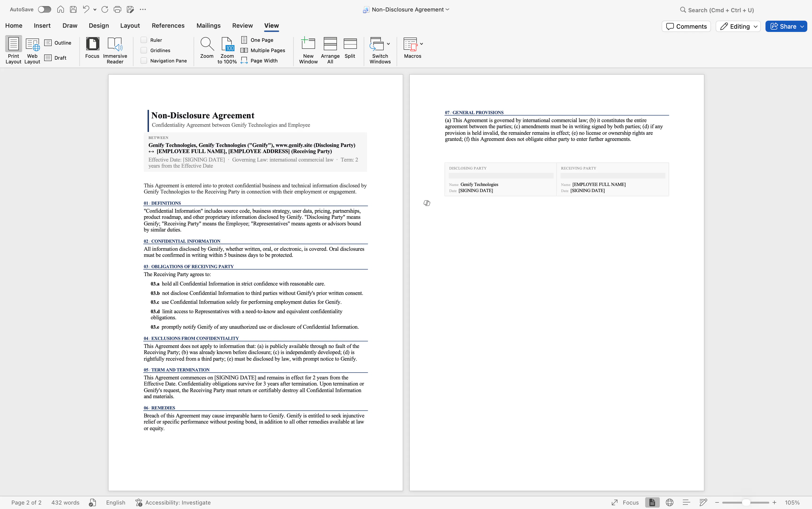Screen dimensions: 812x509
Task: Expand the Undo history dropdown arrow
Action: (x=95, y=10)
